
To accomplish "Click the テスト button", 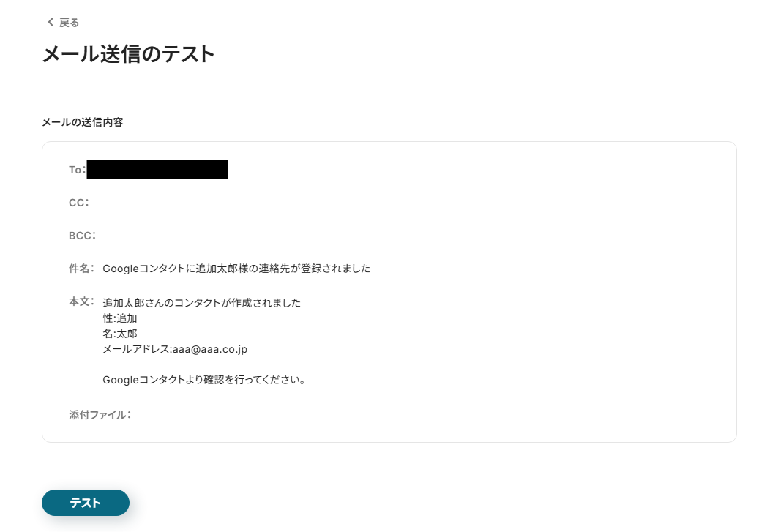I will pos(86,503).
